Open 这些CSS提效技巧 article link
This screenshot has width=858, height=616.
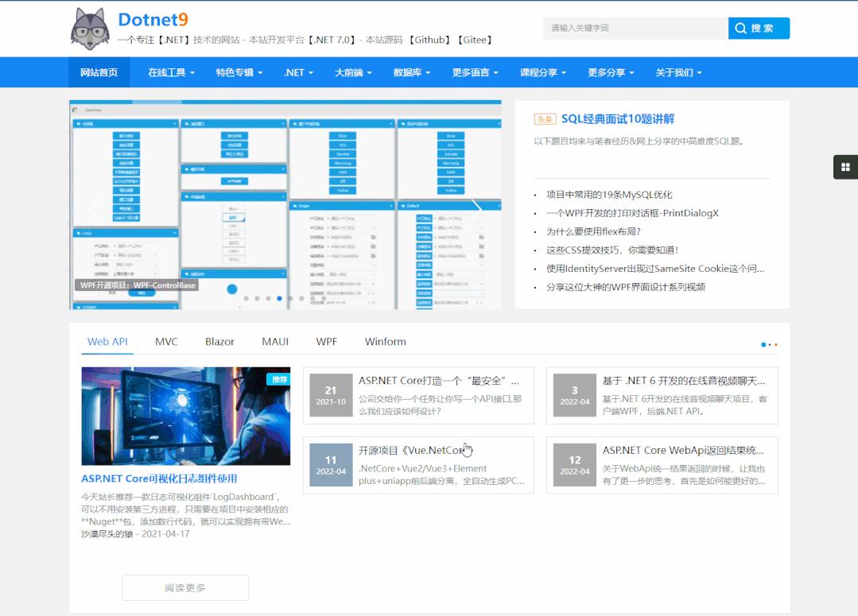(x=611, y=250)
